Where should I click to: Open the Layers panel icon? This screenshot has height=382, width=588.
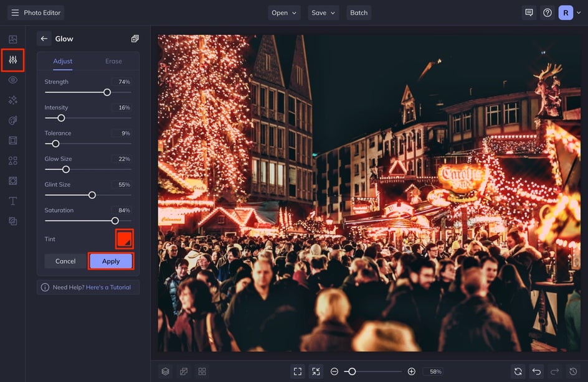click(166, 371)
